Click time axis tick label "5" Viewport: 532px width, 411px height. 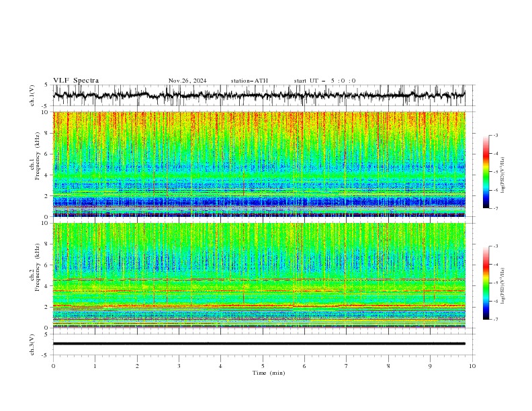click(263, 366)
